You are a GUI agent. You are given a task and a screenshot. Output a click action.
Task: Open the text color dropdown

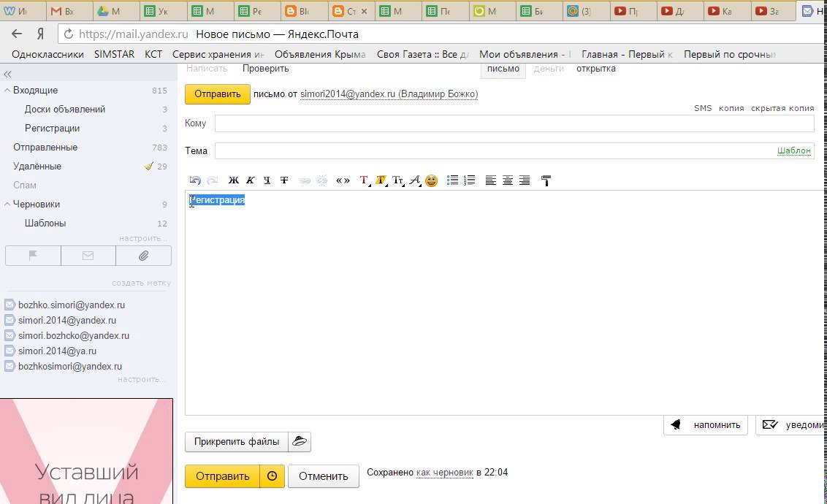(364, 180)
